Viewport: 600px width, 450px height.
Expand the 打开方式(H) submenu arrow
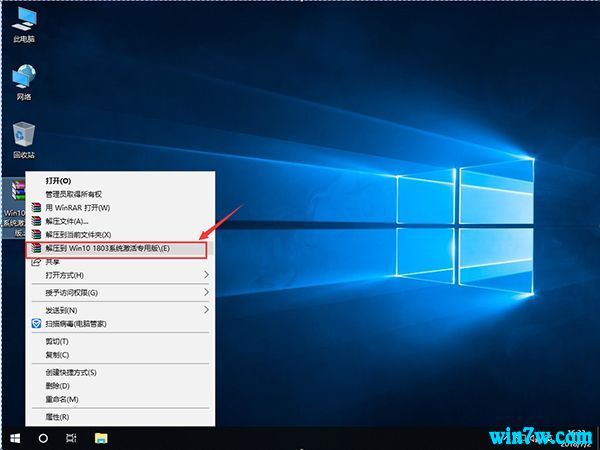(206, 275)
